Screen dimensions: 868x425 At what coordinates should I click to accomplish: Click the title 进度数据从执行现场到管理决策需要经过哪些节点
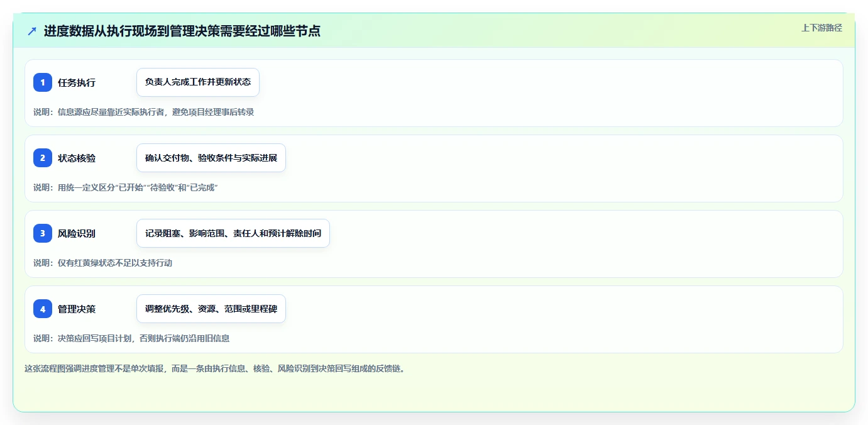(182, 31)
